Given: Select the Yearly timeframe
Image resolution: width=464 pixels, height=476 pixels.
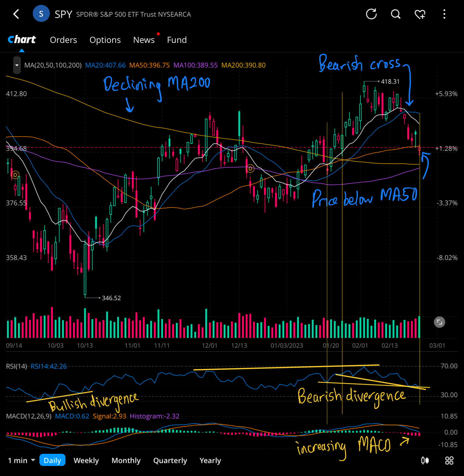Looking at the screenshot, I should coord(210,460).
